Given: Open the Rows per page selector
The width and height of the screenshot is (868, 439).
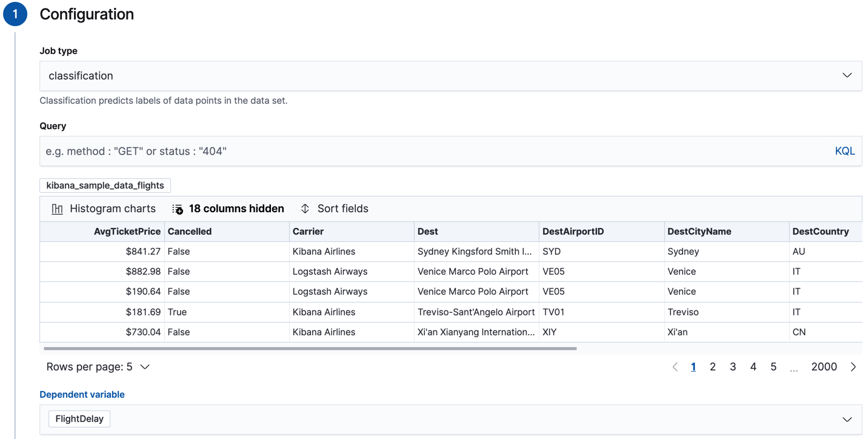Looking at the screenshot, I should [x=97, y=366].
